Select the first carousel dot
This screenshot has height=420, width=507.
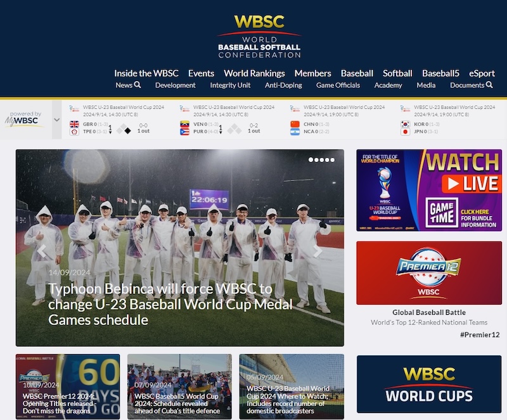(311, 160)
